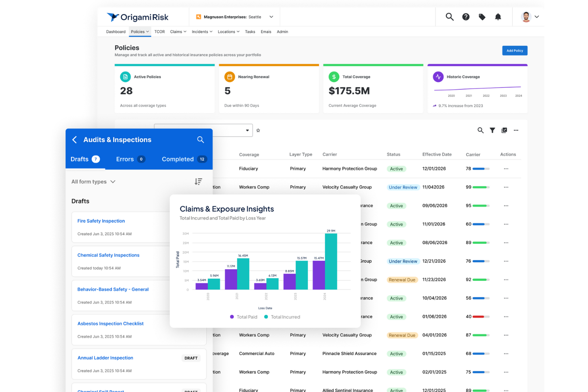Open the Claims menu in navigation

(x=178, y=32)
